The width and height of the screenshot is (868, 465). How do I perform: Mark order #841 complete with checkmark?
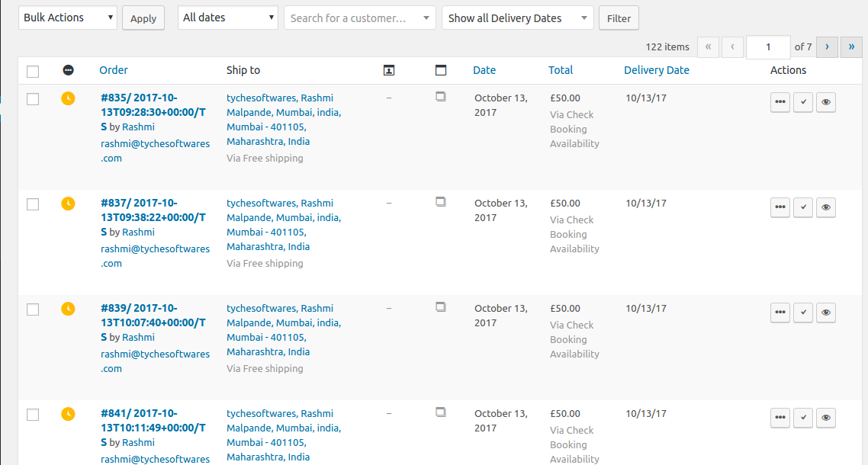coord(803,418)
